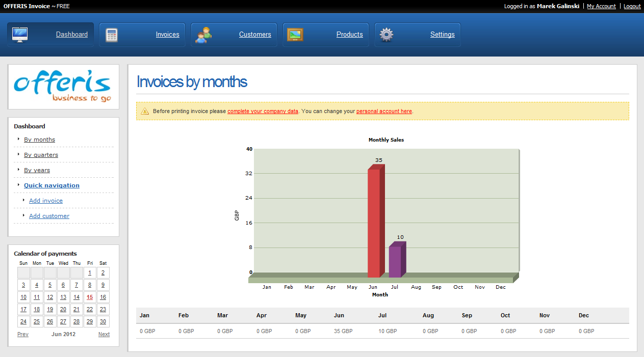Click the Invoices calculator icon

click(112, 35)
